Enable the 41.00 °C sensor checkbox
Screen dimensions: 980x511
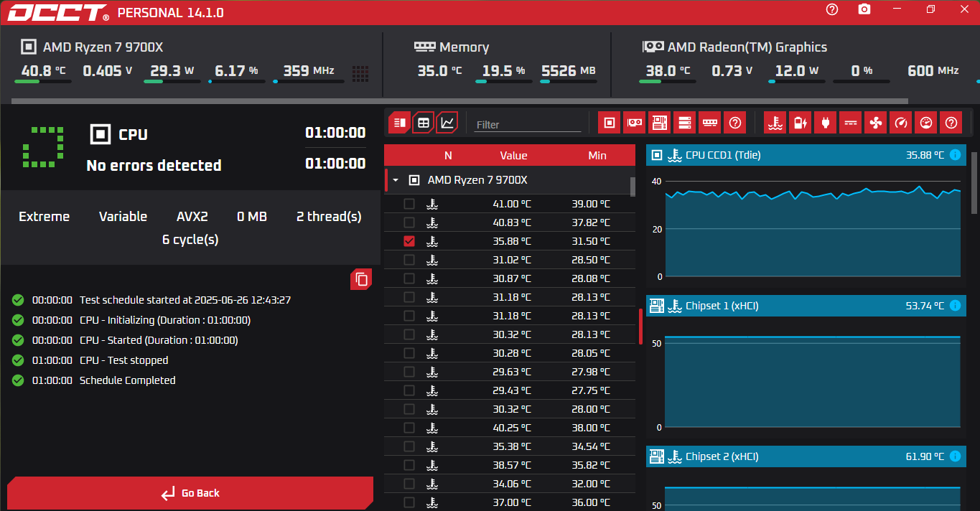pyautogui.click(x=409, y=204)
